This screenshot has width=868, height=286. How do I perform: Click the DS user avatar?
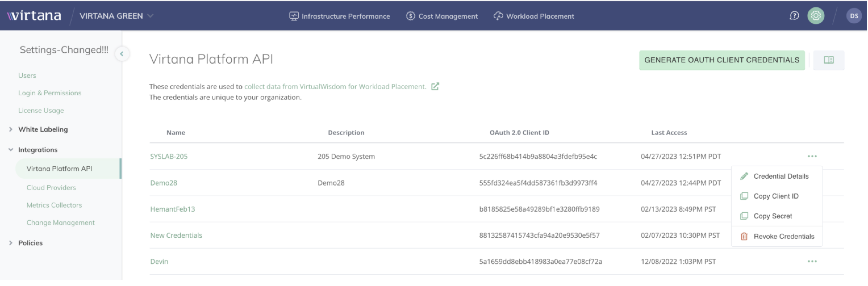pos(854,16)
